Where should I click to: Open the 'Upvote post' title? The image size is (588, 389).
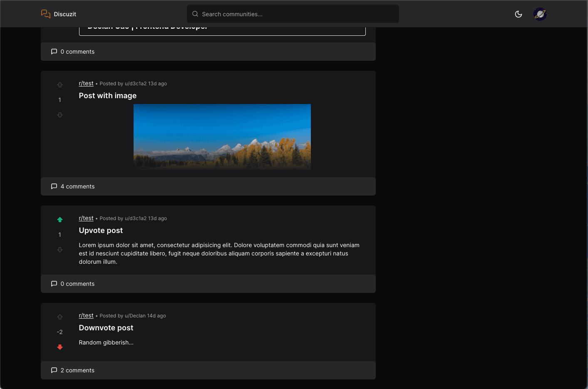click(x=101, y=230)
